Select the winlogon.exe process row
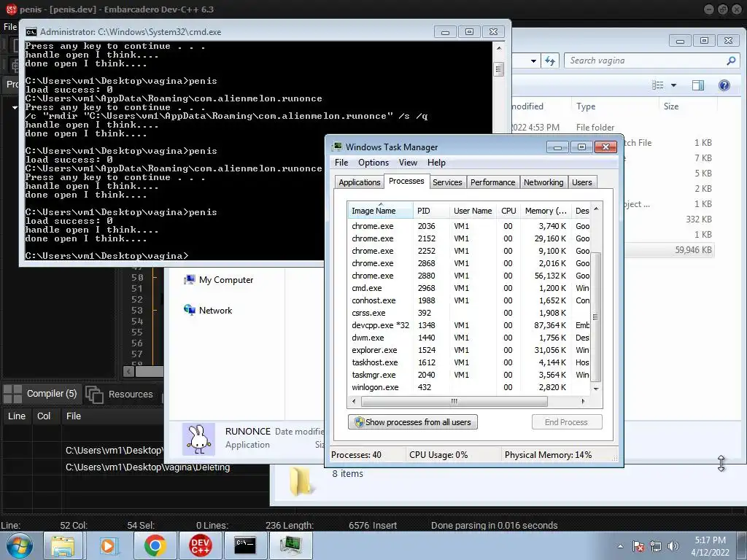Image resolution: width=747 pixels, height=560 pixels. 469,387
